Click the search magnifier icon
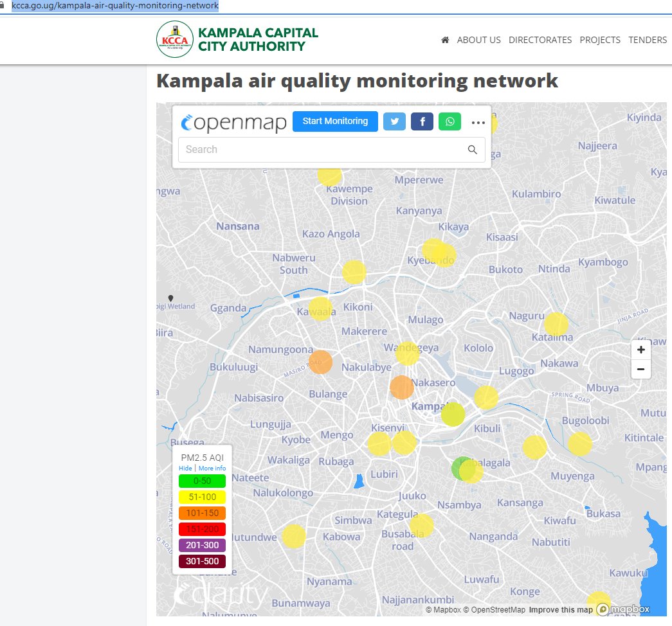672x626 pixels. (472, 150)
